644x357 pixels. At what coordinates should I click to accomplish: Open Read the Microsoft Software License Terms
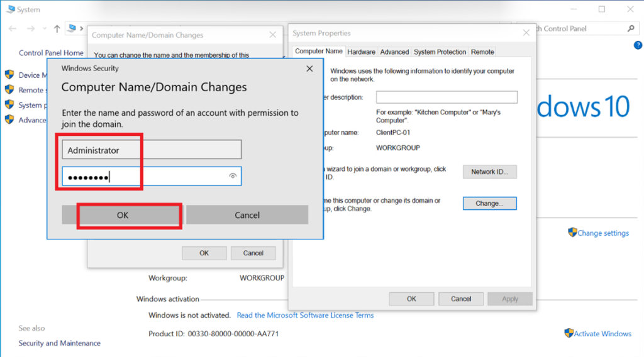point(305,316)
